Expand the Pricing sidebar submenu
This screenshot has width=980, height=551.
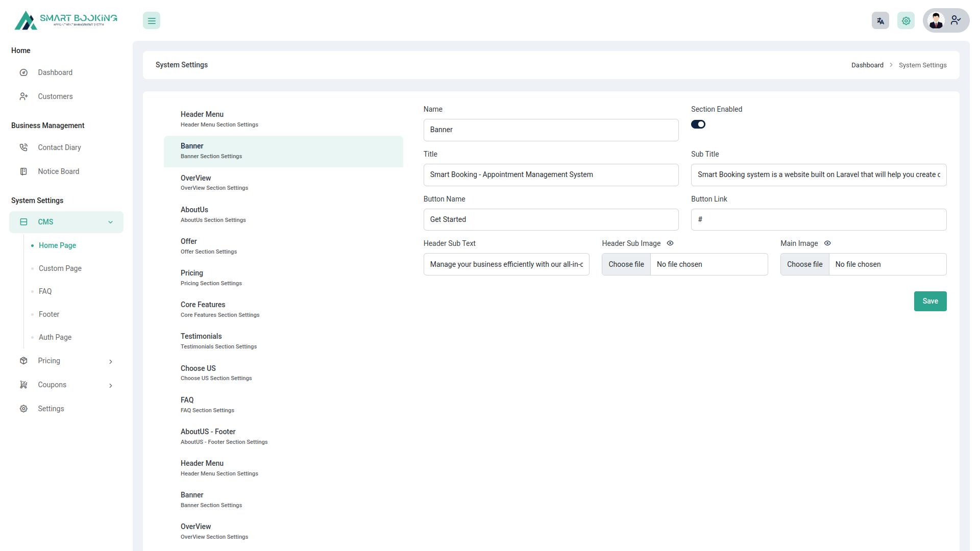[111, 361]
